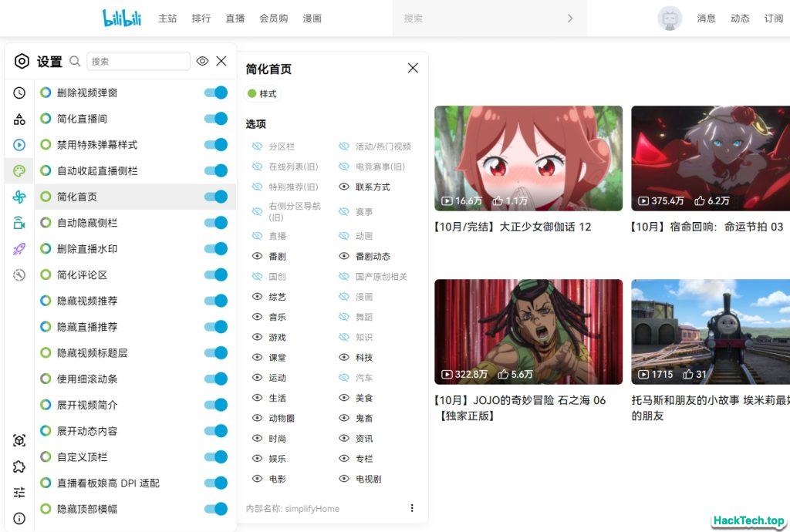Click the 动态 link in header
The height and width of the screenshot is (532, 790).
click(x=740, y=18)
